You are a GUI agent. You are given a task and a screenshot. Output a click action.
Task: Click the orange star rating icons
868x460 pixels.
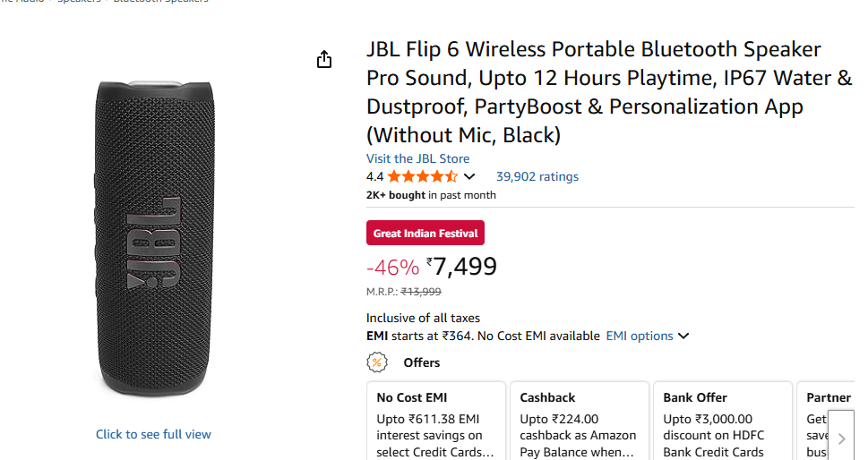click(x=422, y=176)
